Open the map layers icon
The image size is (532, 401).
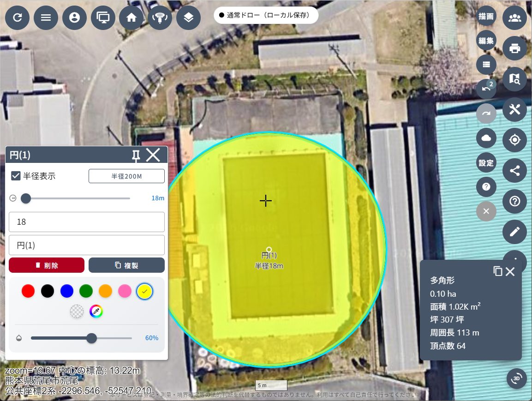(188, 18)
